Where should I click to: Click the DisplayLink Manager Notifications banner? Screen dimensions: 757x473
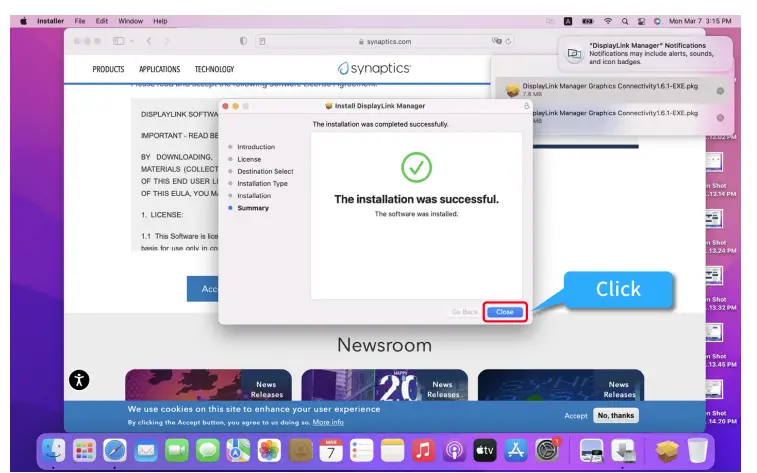click(x=645, y=53)
